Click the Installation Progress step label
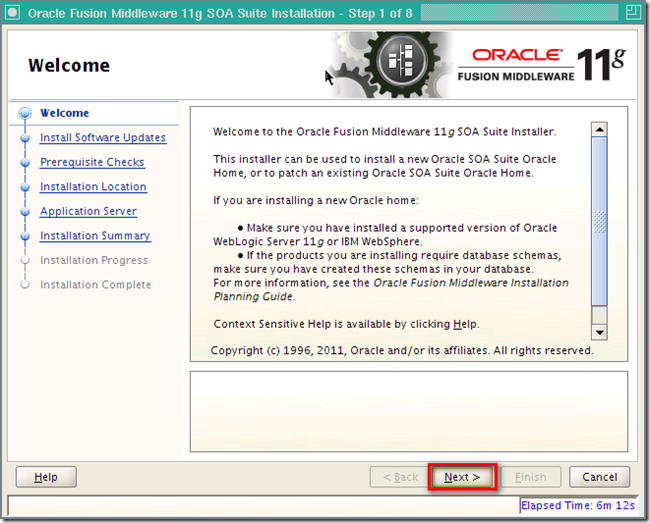 click(x=94, y=260)
